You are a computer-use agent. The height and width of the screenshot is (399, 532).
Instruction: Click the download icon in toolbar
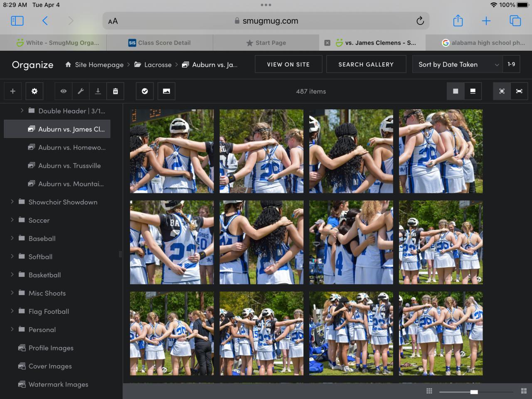point(98,91)
